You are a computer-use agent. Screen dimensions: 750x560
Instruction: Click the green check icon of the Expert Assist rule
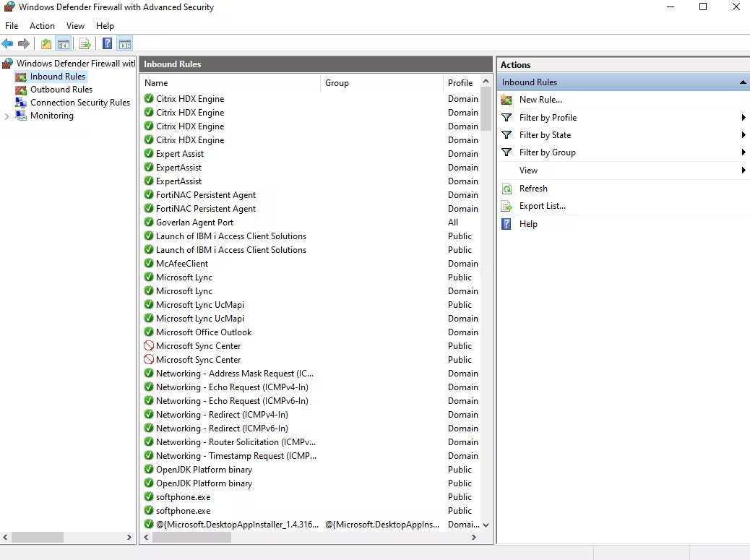click(x=149, y=153)
